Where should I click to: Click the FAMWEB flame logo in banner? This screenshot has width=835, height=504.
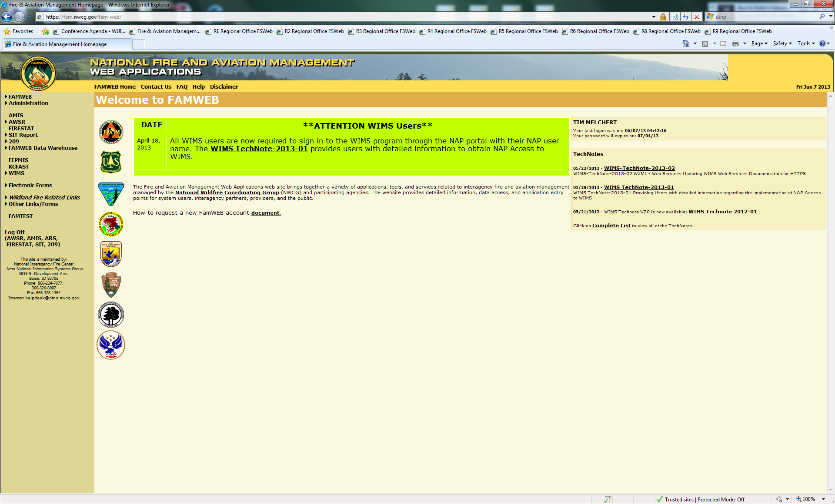(38, 74)
